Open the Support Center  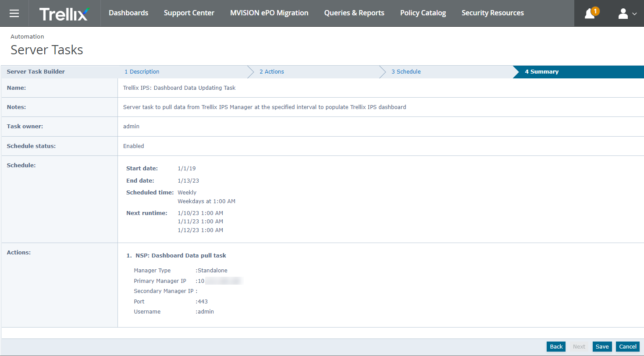pos(189,13)
